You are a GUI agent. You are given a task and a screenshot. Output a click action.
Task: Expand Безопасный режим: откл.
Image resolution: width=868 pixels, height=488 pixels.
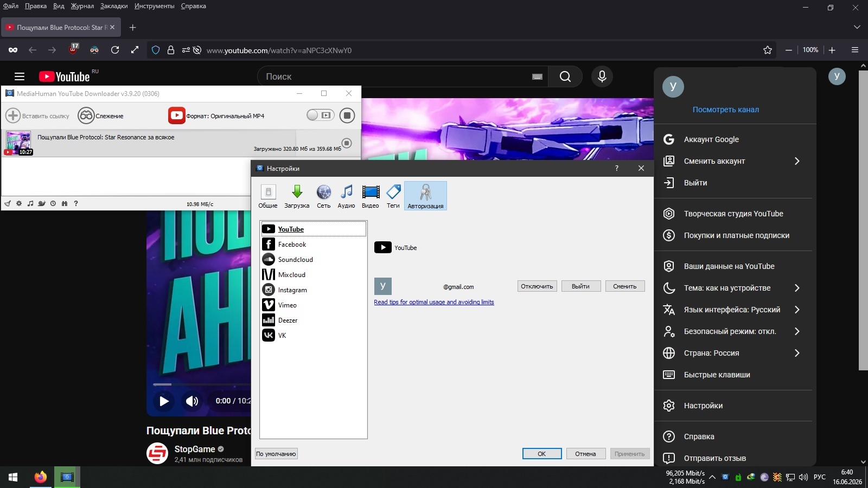pos(797,331)
